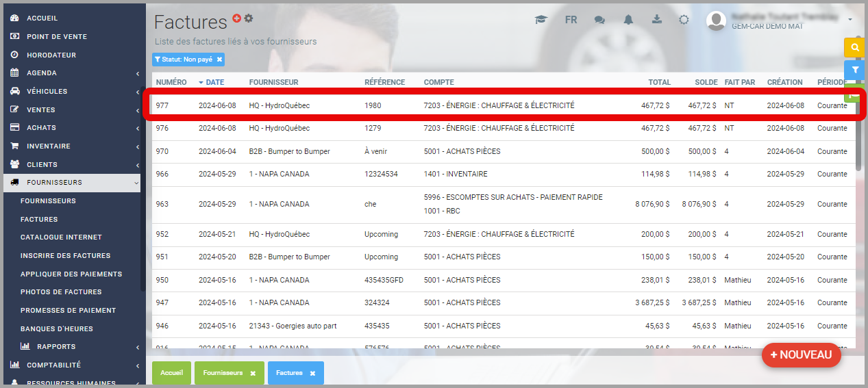Open the gear settings icon beside Factures title
868x388 pixels.
249,18
